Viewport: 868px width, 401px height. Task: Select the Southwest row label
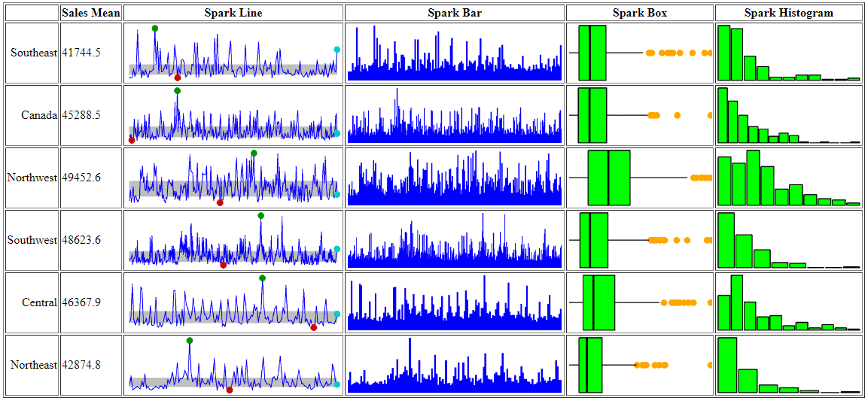32,241
